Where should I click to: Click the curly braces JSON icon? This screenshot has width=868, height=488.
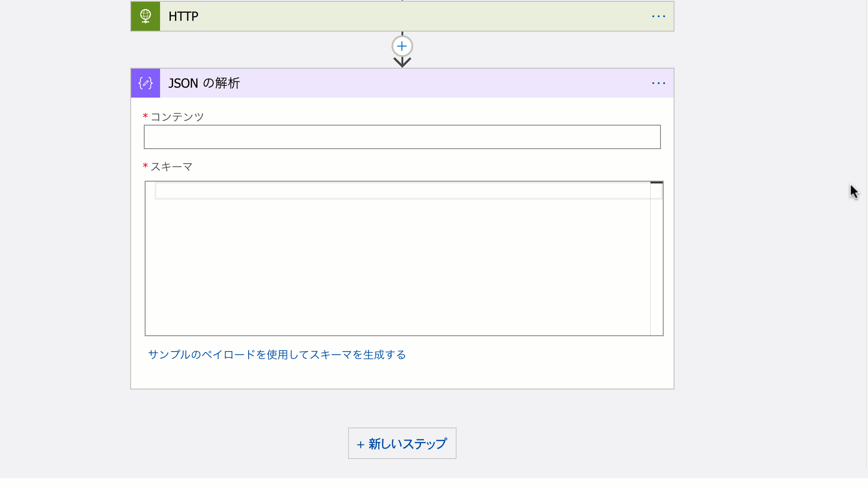point(146,83)
